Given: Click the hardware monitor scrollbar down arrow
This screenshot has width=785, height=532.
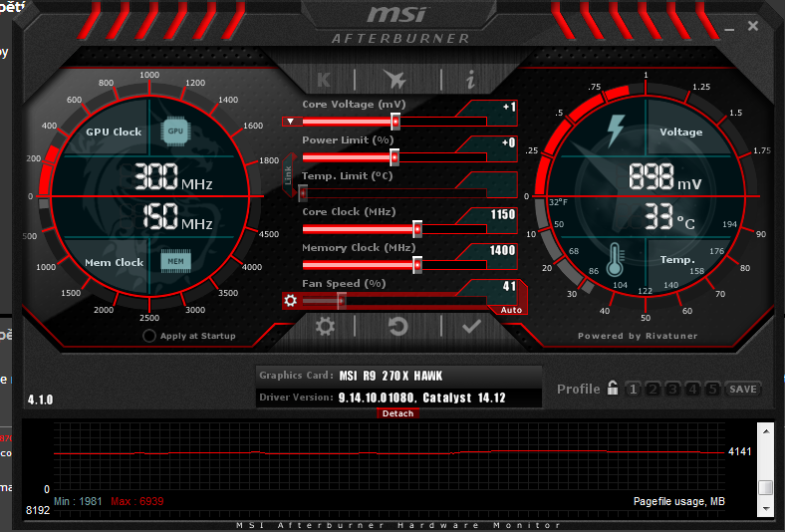Looking at the screenshot, I should pos(766,509).
